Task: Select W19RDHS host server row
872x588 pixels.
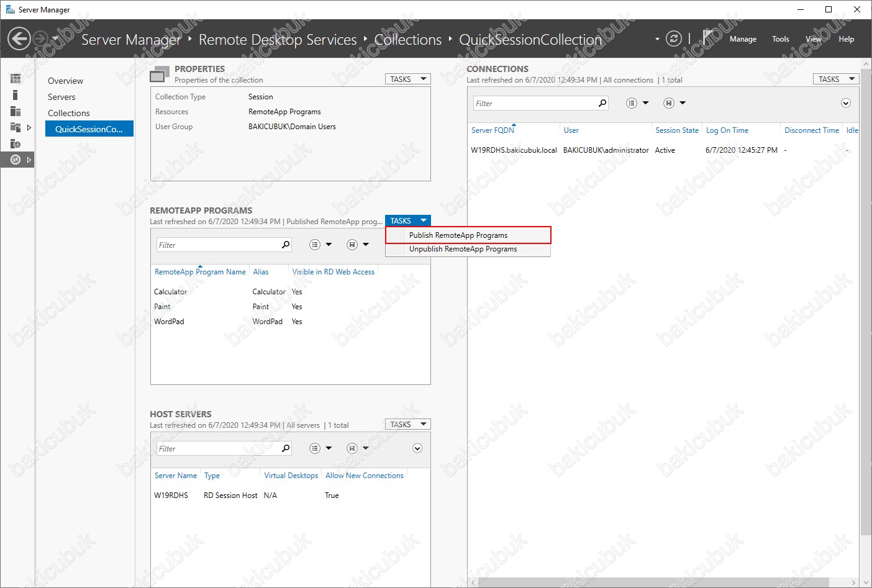Action: 291,495
